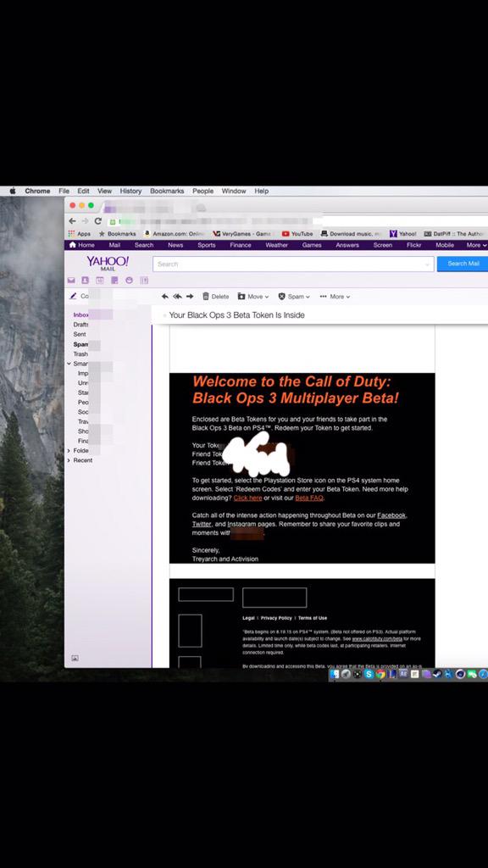The width and height of the screenshot is (488, 868).
Task: Open the Messenger smiley icon
Action: tap(129, 281)
